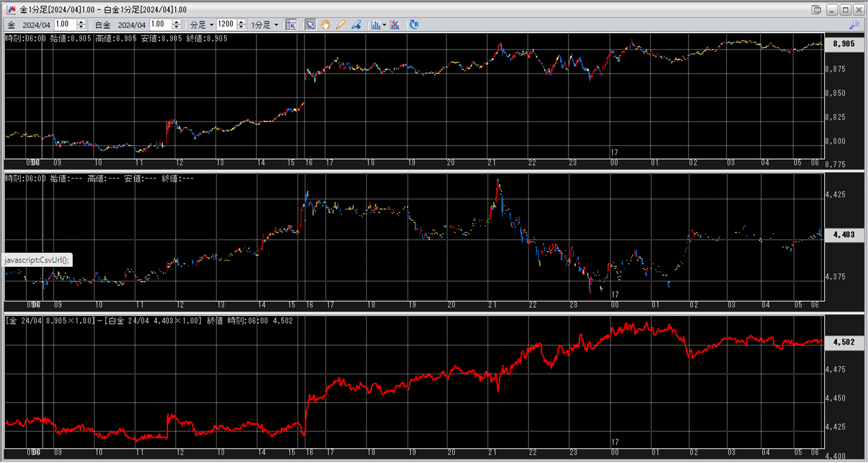Viewport: 868px width, 463px height.
Task: Click the 1200 bar count field
Action: click(226, 24)
